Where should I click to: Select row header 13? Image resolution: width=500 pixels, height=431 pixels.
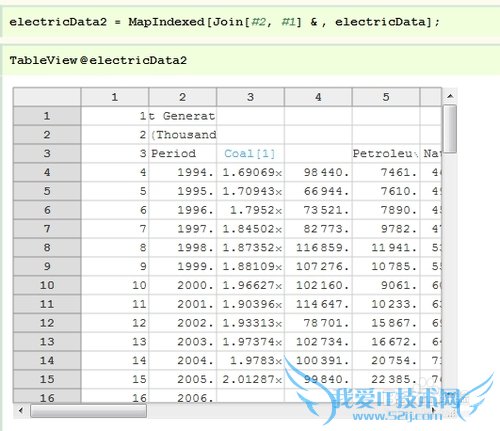47,341
